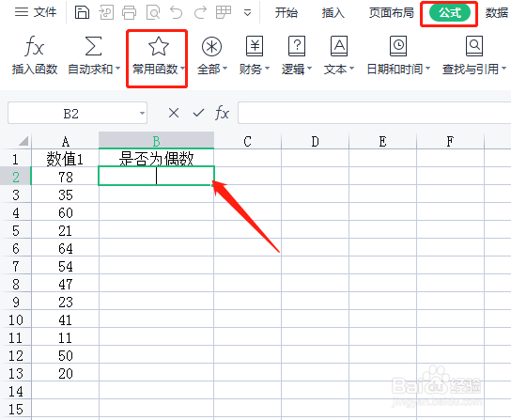Click cell with value 21
511x420 pixels.
coord(65,230)
